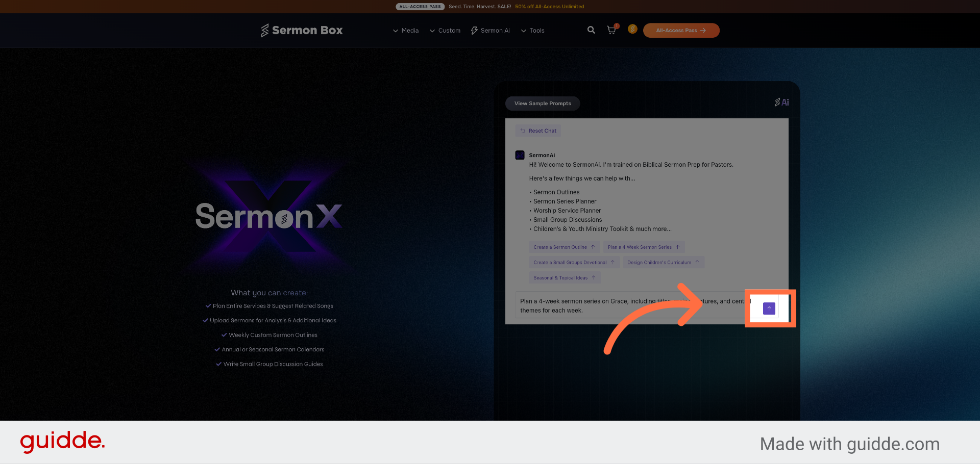The image size is (980, 464).
Task: Click the orange account coin icon
Action: coord(632,29)
